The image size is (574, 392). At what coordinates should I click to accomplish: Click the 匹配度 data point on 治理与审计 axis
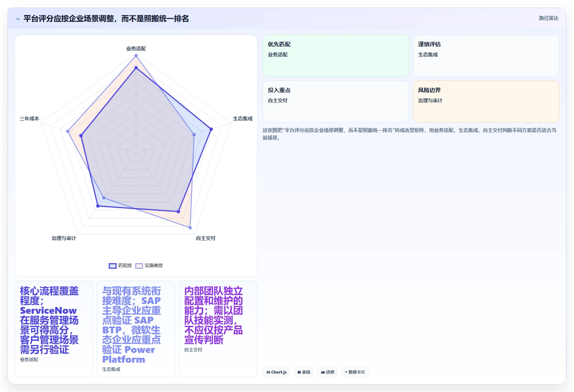tap(98, 206)
